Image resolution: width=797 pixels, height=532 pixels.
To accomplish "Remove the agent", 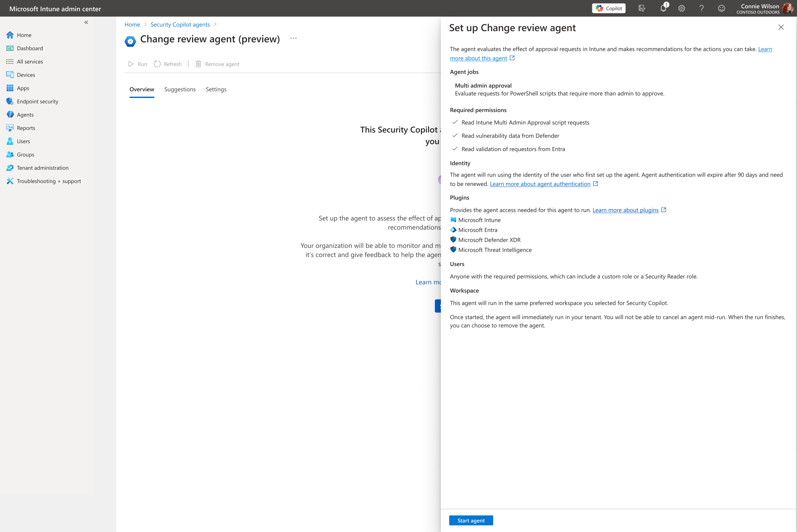I will (218, 64).
